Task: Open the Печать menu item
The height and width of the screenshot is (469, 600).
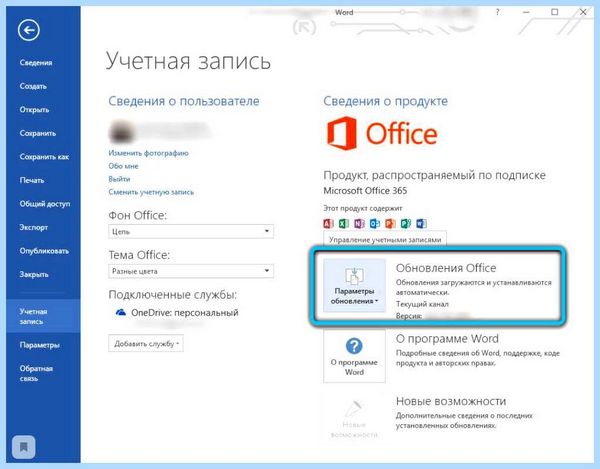Action: (x=32, y=180)
